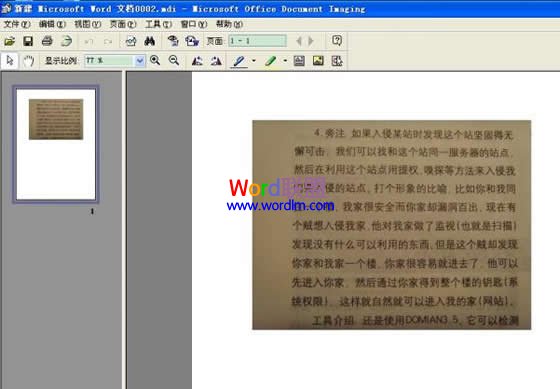Open the 编辑 menu
This screenshot has height=389, width=560.
pos(52,24)
